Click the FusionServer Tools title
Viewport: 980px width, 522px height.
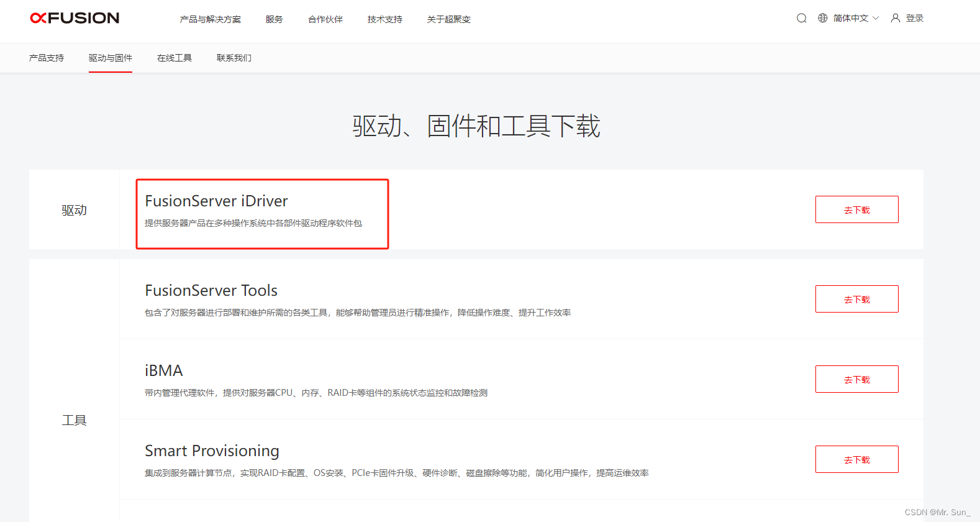coord(211,290)
